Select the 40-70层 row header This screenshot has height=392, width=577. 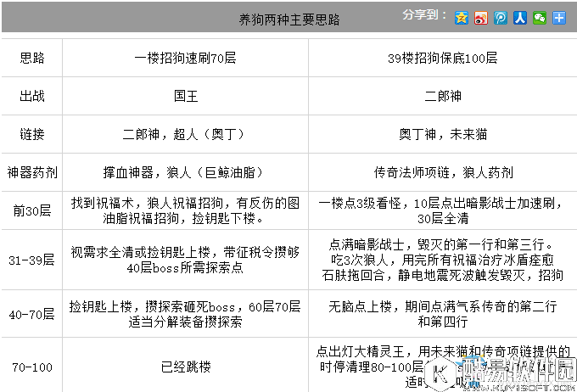click(32, 314)
